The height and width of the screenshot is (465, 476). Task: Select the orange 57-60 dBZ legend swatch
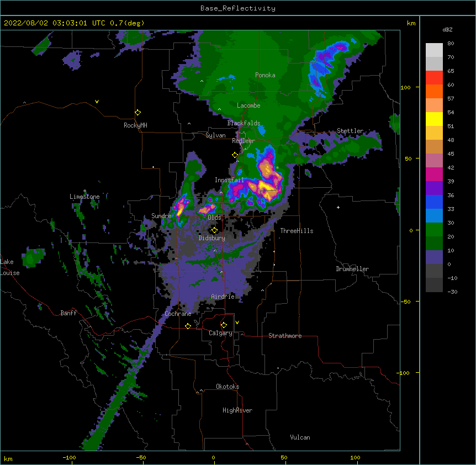coord(434,91)
